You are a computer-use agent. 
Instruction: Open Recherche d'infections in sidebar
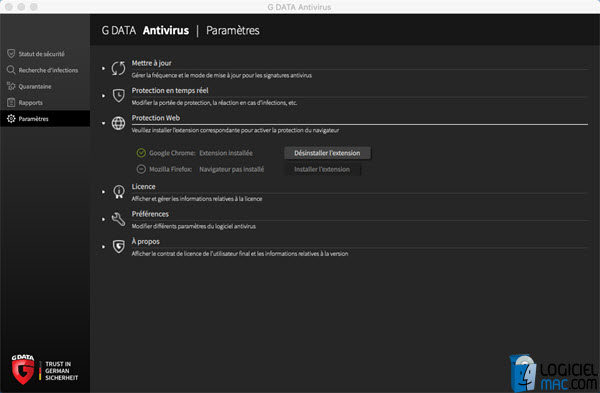click(x=45, y=70)
